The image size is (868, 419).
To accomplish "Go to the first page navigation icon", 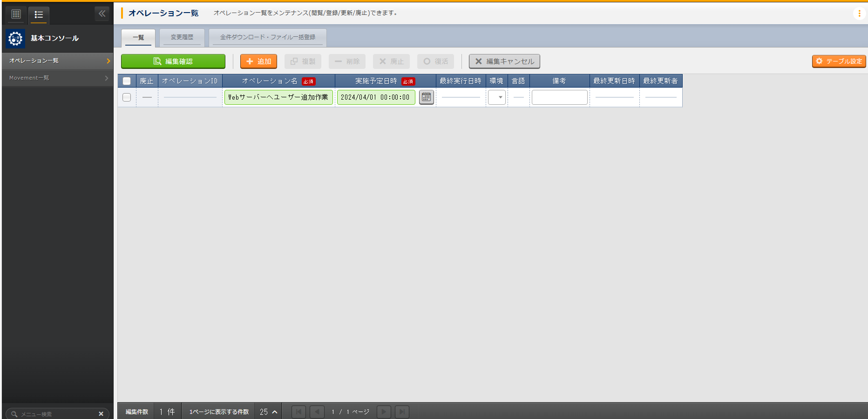I will click(x=298, y=412).
